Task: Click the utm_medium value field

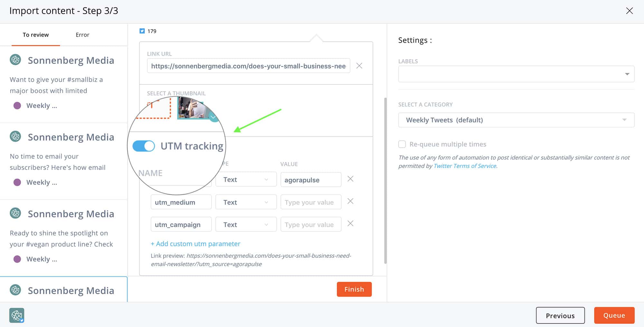Action: (311, 202)
